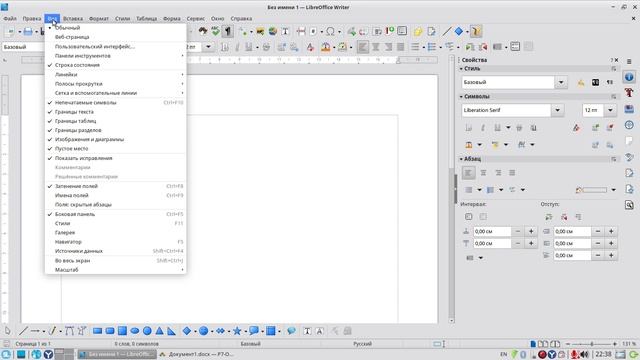Toggle Строка состояния menu option
Image resolution: width=640 pixels, height=360 pixels.
(x=116, y=65)
